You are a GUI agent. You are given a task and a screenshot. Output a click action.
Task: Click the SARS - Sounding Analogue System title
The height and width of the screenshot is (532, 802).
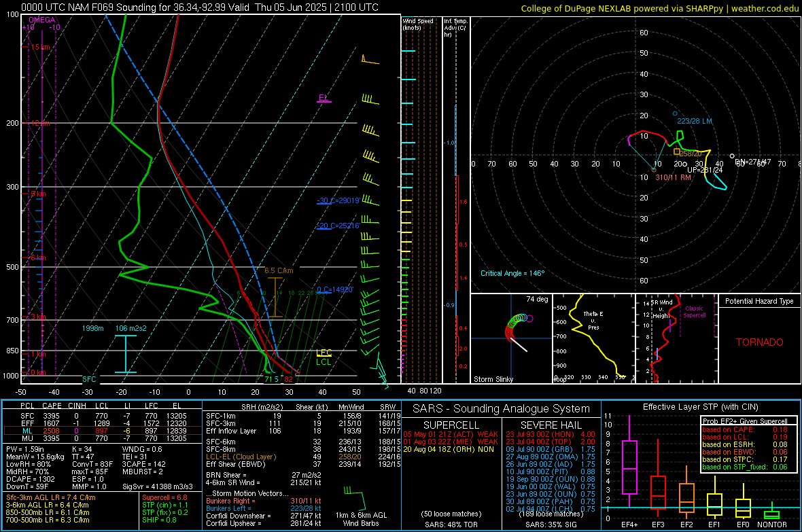(x=502, y=409)
